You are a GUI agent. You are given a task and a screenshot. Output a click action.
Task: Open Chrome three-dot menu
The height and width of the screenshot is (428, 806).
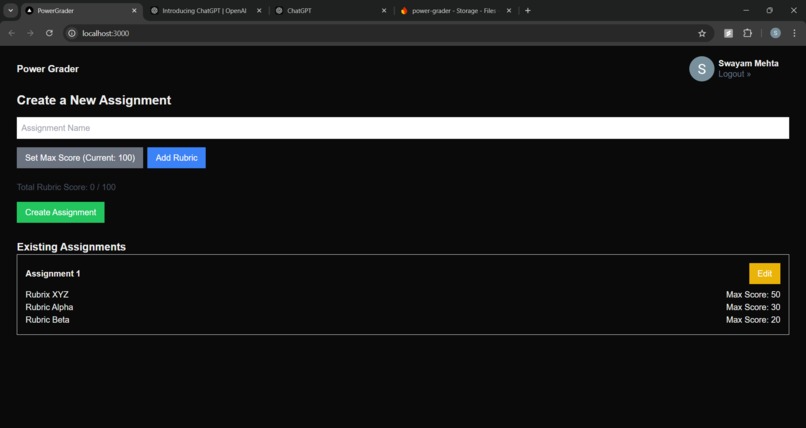(x=794, y=33)
